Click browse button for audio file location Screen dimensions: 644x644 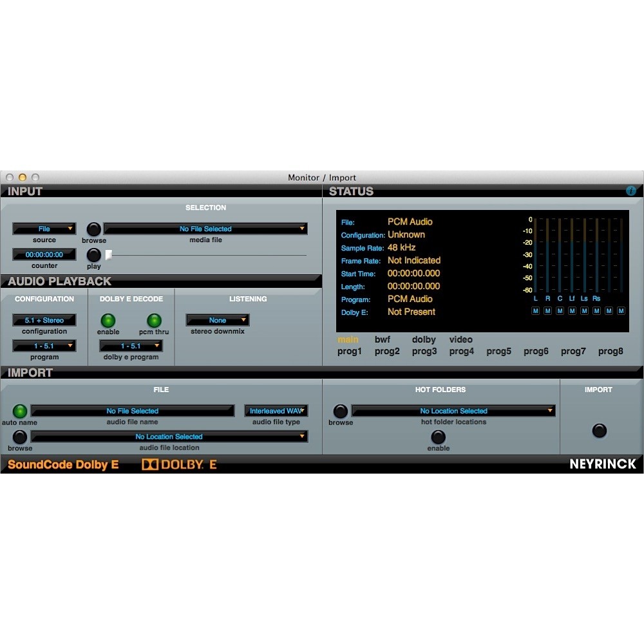point(20,437)
